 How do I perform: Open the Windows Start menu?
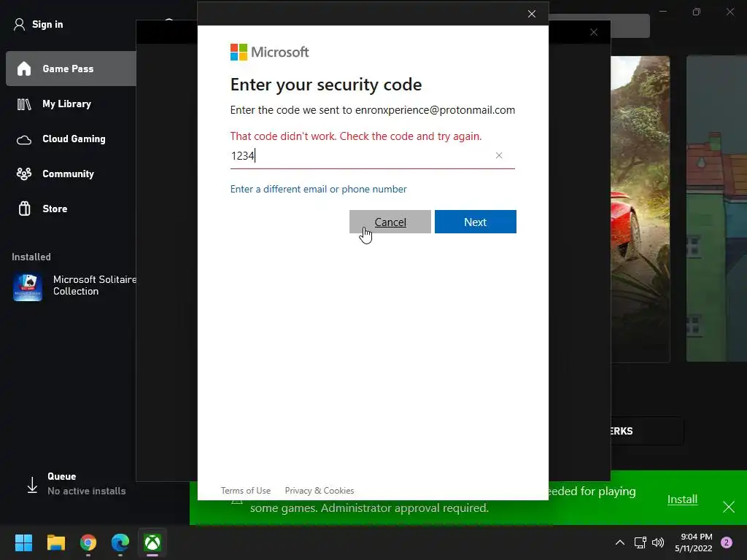pos(23,542)
